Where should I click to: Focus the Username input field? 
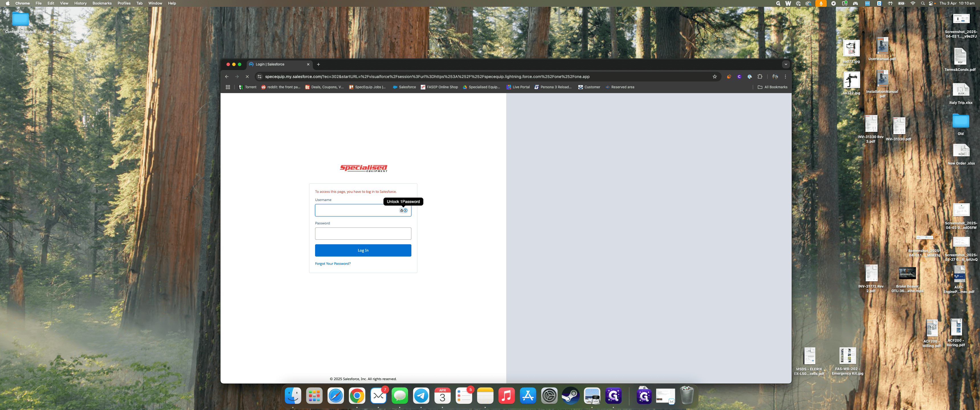point(363,210)
